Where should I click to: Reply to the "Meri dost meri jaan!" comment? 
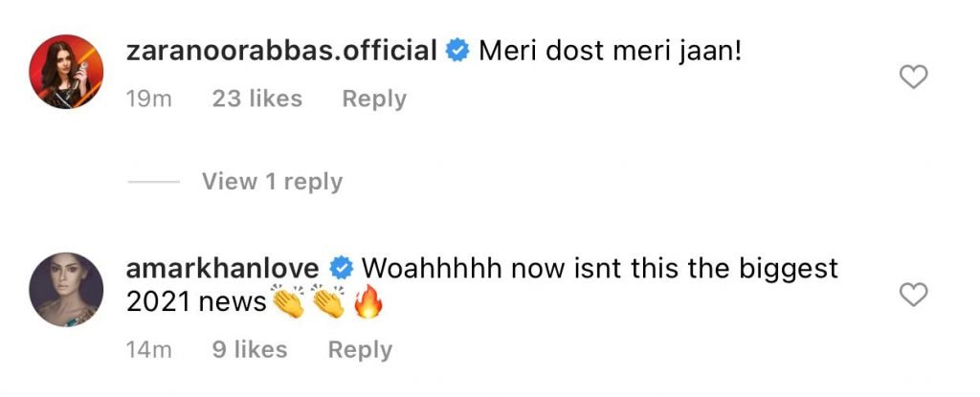point(374,99)
